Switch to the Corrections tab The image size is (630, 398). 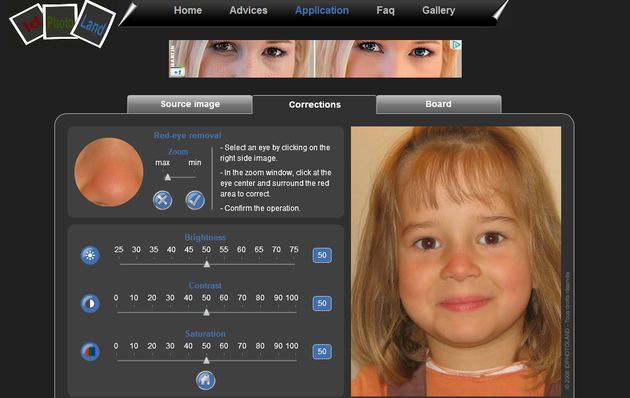pos(315,105)
